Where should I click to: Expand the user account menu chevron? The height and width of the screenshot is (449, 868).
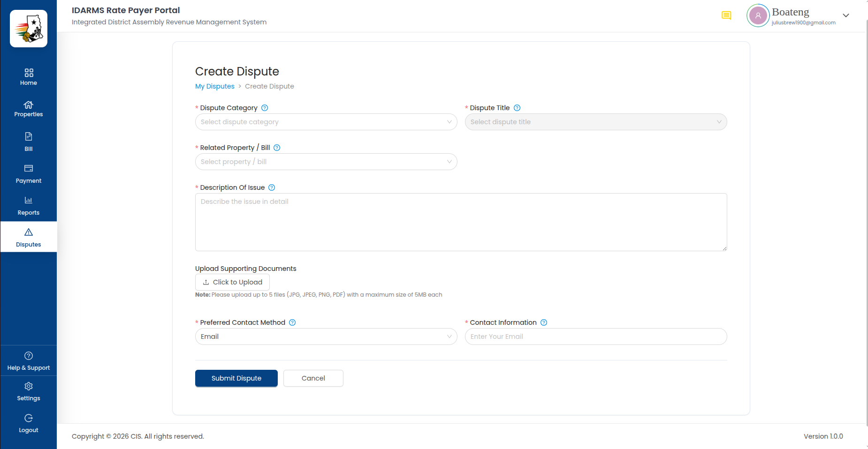click(x=846, y=15)
